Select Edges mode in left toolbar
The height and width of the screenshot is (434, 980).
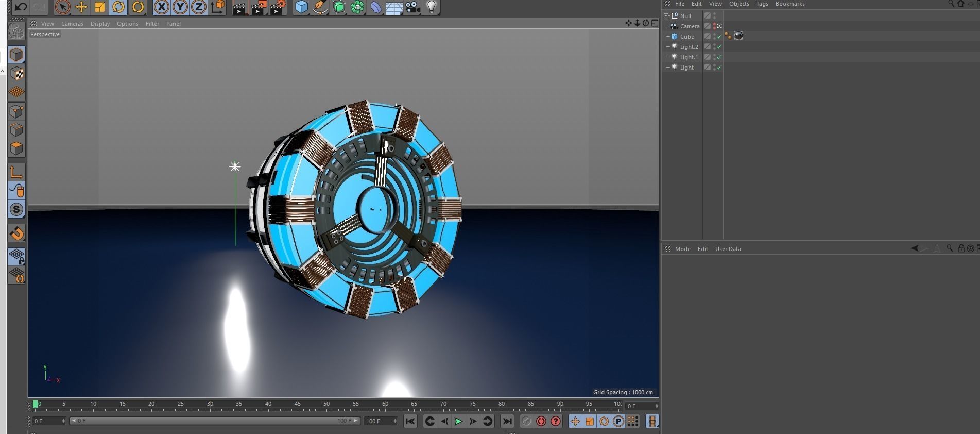click(16, 130)
